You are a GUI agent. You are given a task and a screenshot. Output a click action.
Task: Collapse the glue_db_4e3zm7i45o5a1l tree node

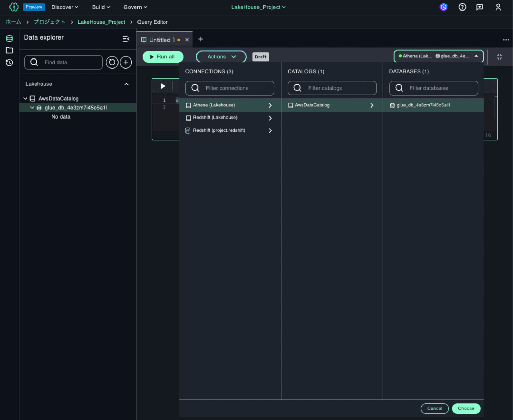(32, 108)
